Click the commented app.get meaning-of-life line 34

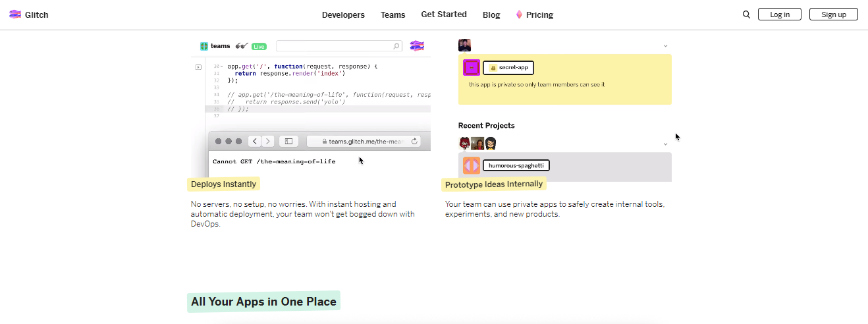(329, 94)
